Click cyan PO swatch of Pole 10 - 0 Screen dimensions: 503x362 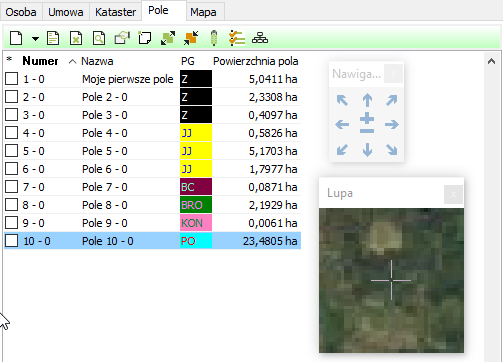click(x=196, y=241)
